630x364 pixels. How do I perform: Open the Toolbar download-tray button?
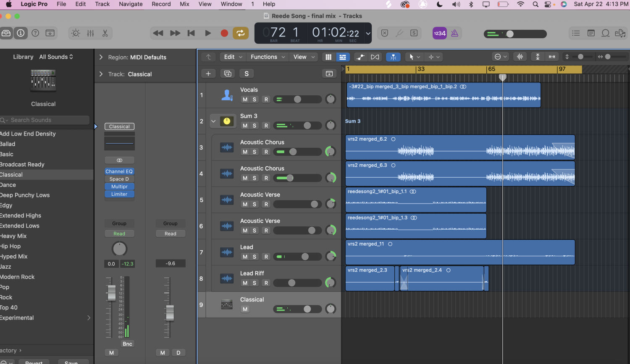coord(50,33)
